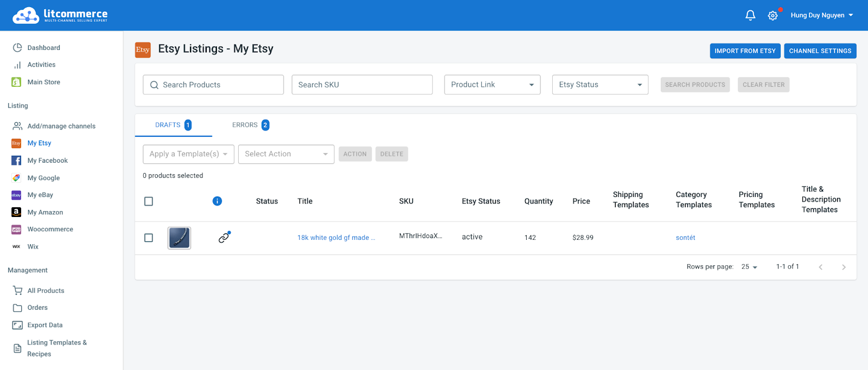Open the Select Action dropdown
The width and height of the screenshot is (868, 370).
(286, 154)
